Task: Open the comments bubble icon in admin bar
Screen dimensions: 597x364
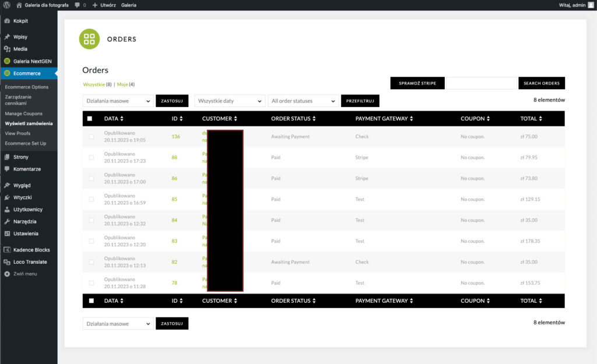Action: coord(78,5)
